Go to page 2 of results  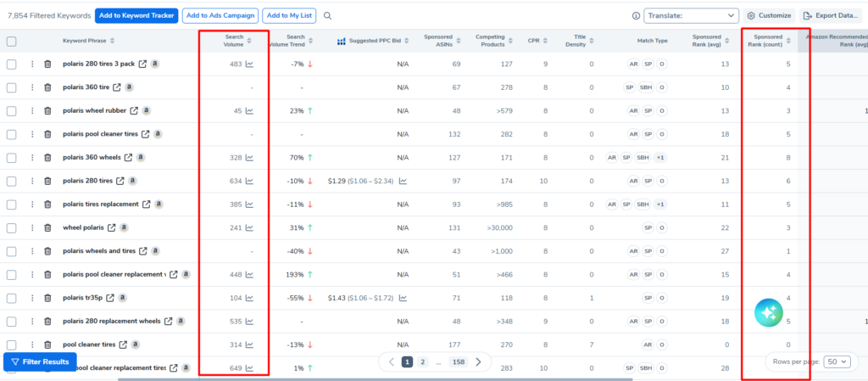pos(422,362)
